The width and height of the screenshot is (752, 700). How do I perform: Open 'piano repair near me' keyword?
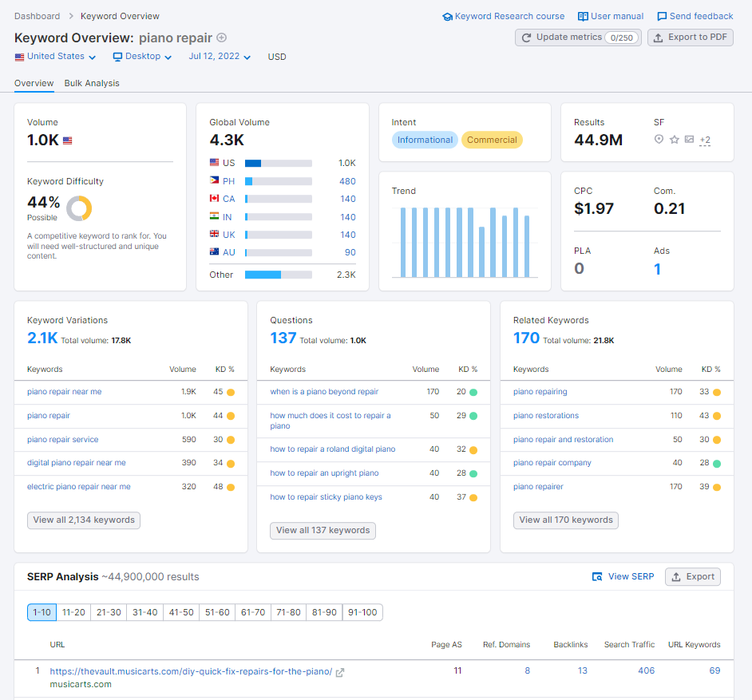[x=65, y=392]
